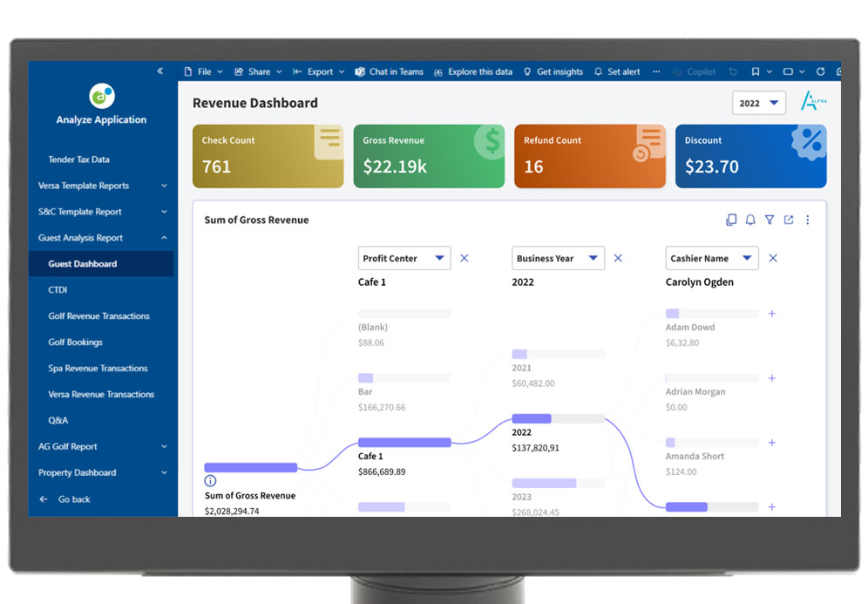This screenshot has width=868, height=604.
Task: Click Go back link in sidebar
Action: (73, 499)
